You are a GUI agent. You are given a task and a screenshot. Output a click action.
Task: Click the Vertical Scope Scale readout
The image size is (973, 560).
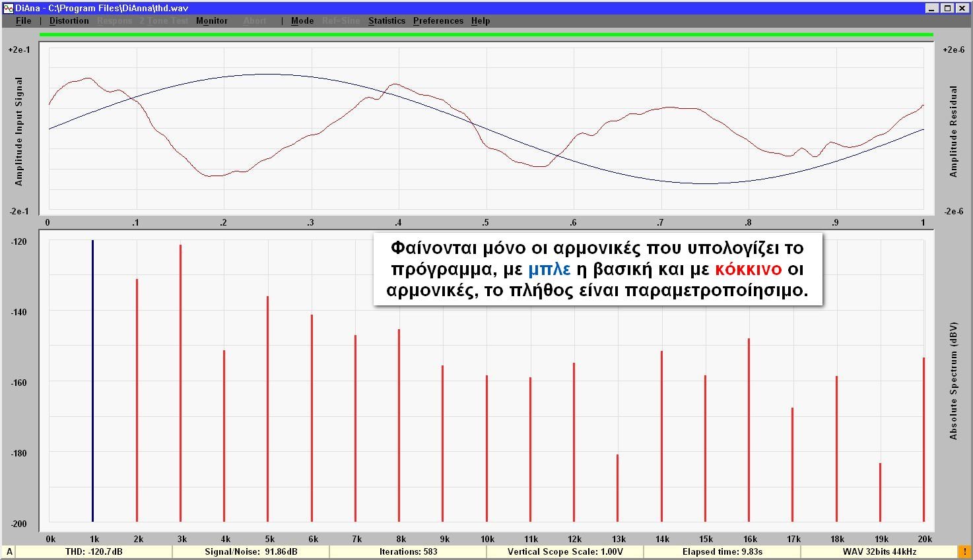(564, 551)
